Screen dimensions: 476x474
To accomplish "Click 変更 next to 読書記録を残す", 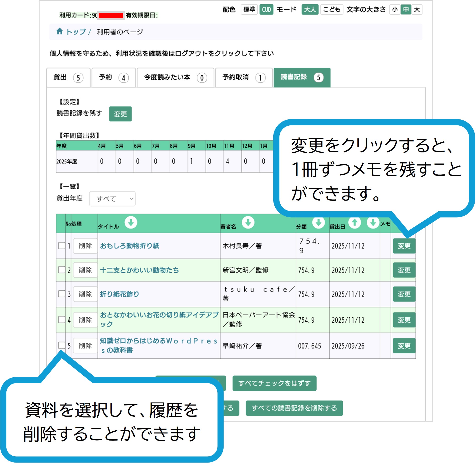I will [120, 114].
